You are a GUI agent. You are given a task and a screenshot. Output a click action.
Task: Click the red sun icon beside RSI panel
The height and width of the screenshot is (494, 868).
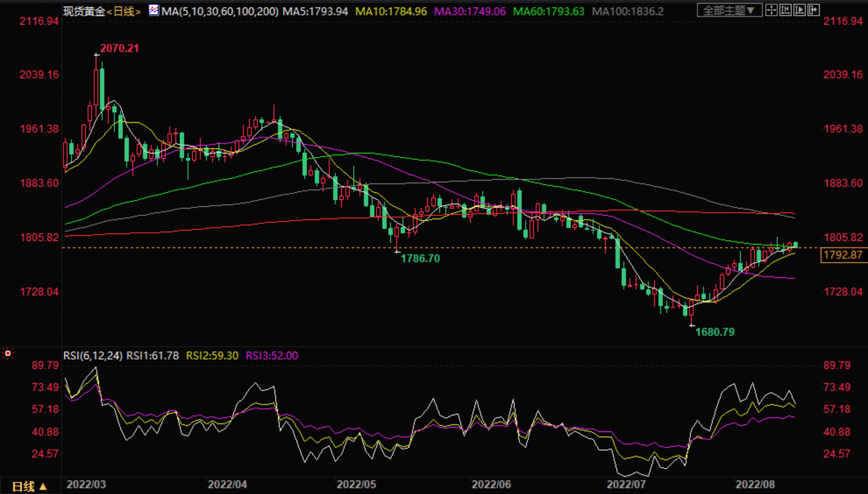point(8,353)
